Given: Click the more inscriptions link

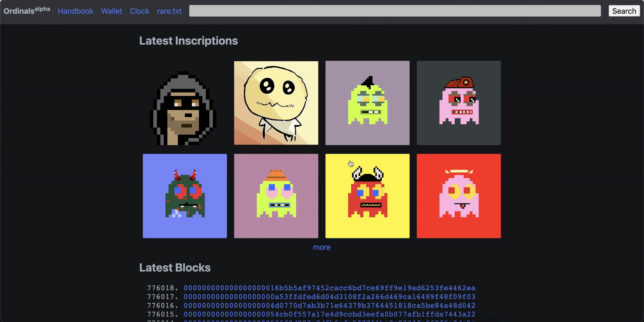Looking at the screenshot, I should point(322,247).
